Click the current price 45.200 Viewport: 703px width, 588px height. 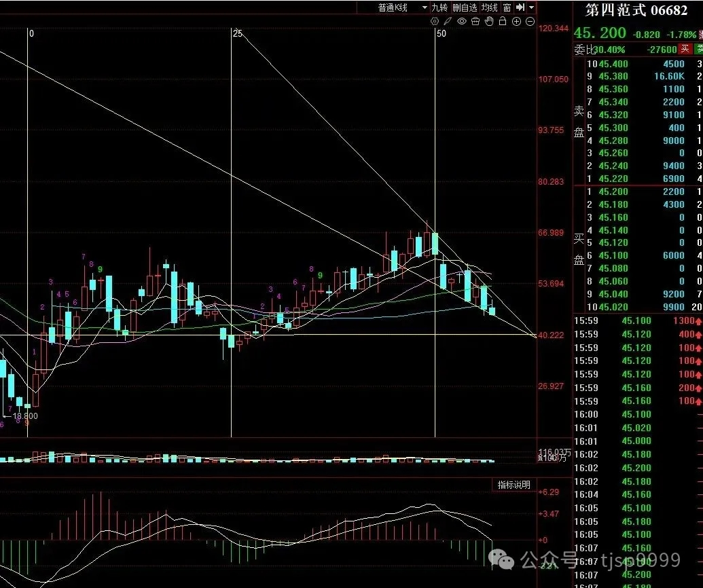pos(600,33)
